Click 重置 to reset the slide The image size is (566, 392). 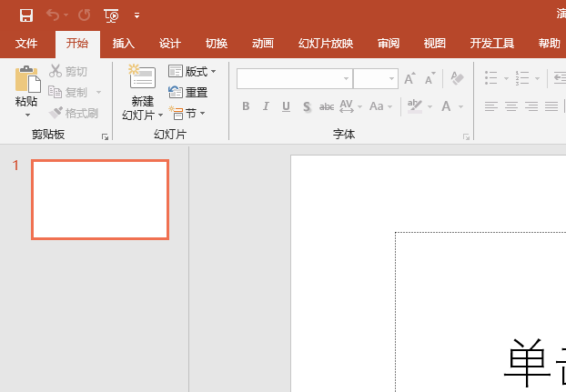click(x=188, y=93)
